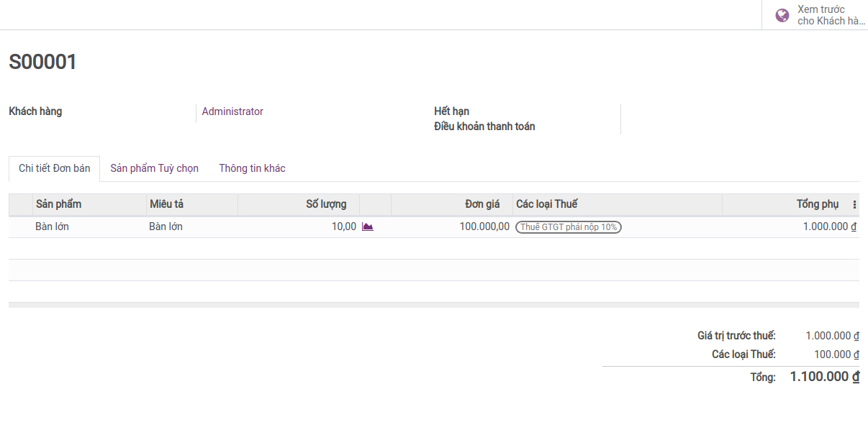Click the order number S00001 title

click(x=42, y=63)
